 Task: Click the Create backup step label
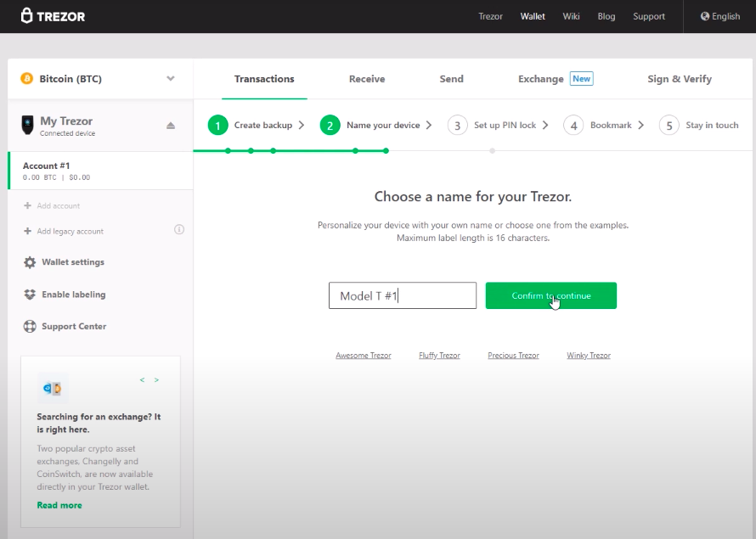tap(263, 126)
